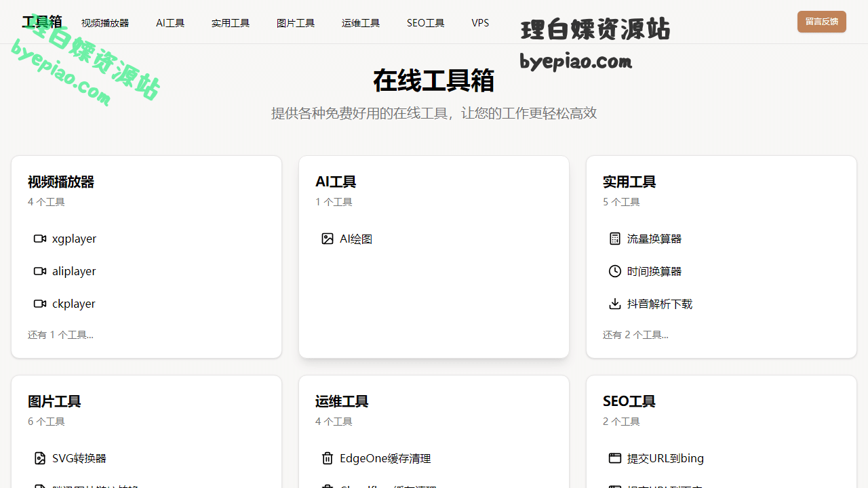Screen dimensions: 868x488
Task: Click the 抖音解析下载 download icon
Action: tap(615, 304)
